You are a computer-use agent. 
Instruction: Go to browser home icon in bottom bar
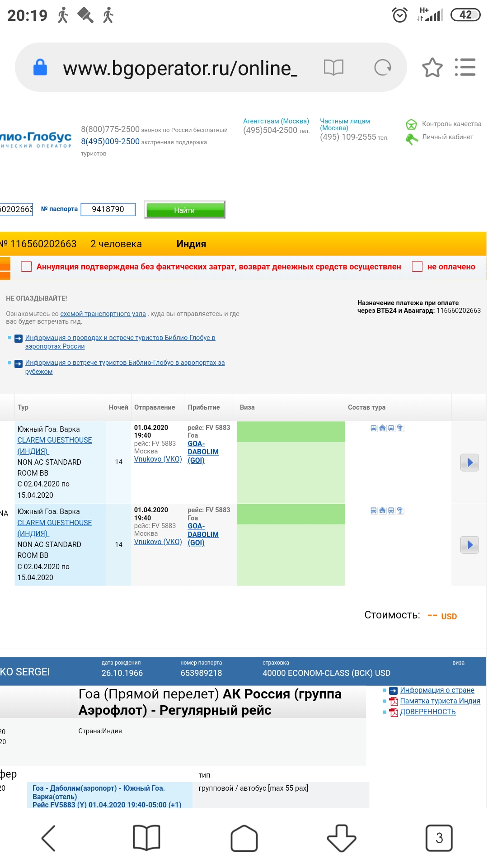pos(244,838)
